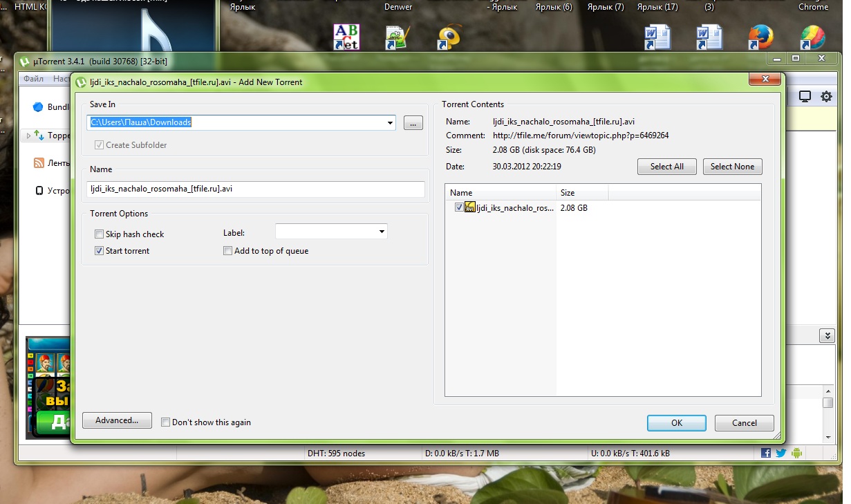Click the remote monitor icon
The image size is (851, 504).
pyautogui.click(x=805, y=97)
